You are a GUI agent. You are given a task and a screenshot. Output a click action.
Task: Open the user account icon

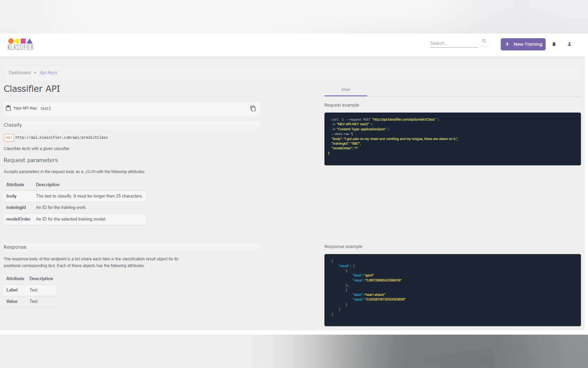click(569, 44)
